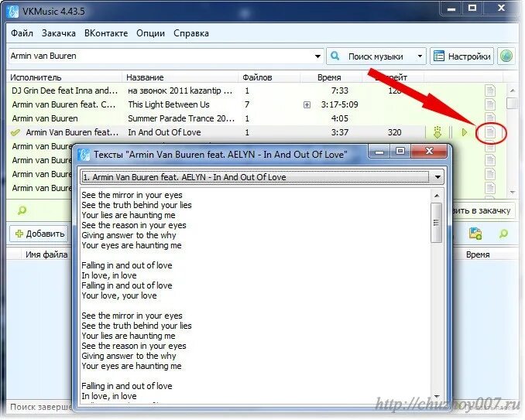Close the Тексты lyrics window
Screen dimensions: 525x420
click(429, 151)
